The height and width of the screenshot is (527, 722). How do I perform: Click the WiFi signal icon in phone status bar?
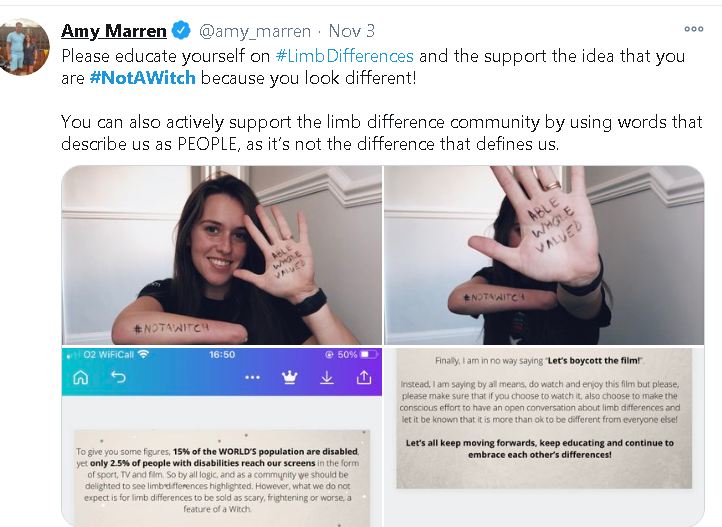click(x=144, y=354)
